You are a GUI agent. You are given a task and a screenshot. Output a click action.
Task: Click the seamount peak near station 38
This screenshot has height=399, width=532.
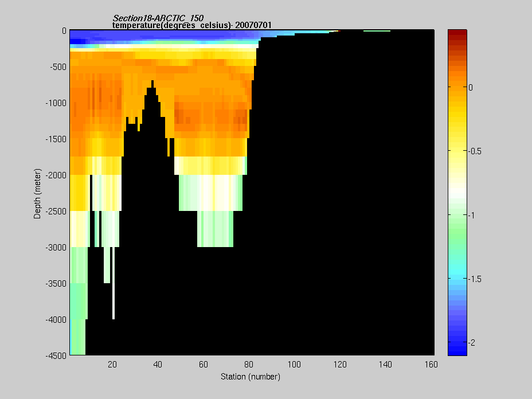[x=152, y=84]
